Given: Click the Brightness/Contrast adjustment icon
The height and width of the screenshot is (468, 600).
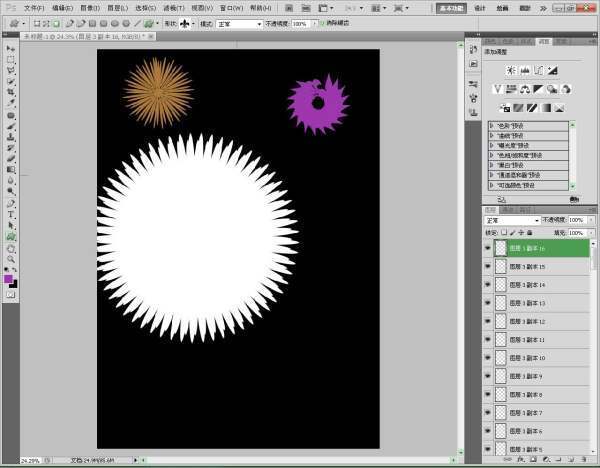Looking at the screenshot, I should click(510, 70).
